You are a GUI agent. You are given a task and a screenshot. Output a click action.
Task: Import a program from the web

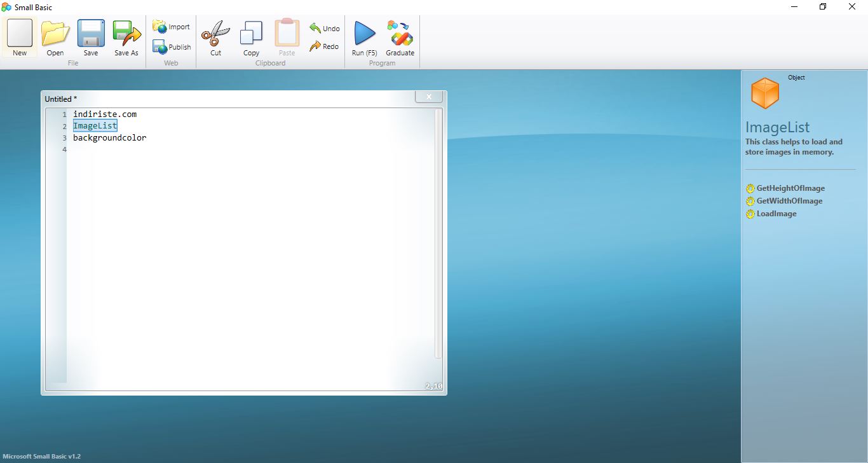172,27
